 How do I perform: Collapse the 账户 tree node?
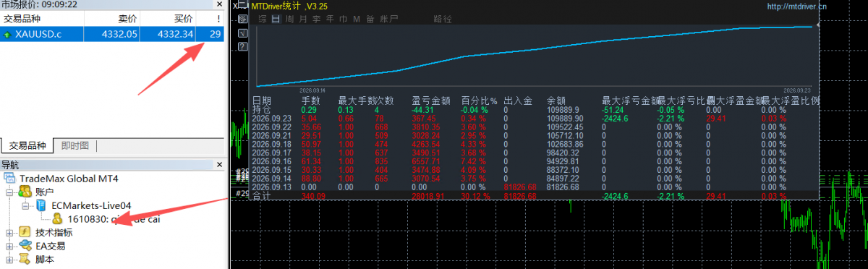pyautogui.click(x=9, y=192)
